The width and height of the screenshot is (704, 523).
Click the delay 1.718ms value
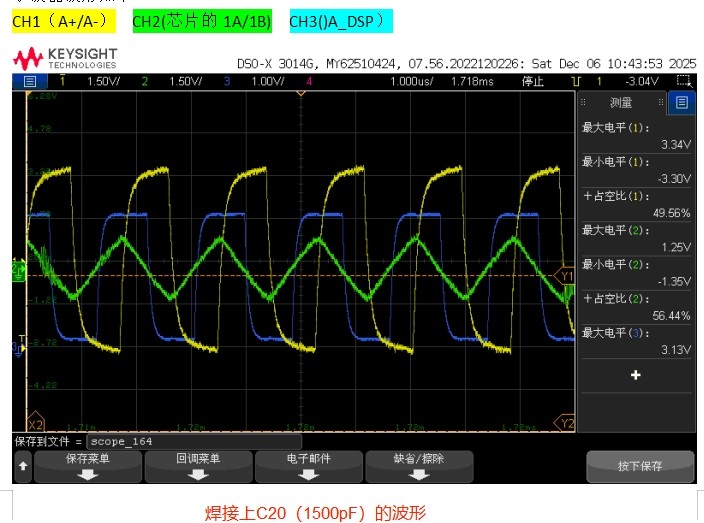(x=472, y=82)
